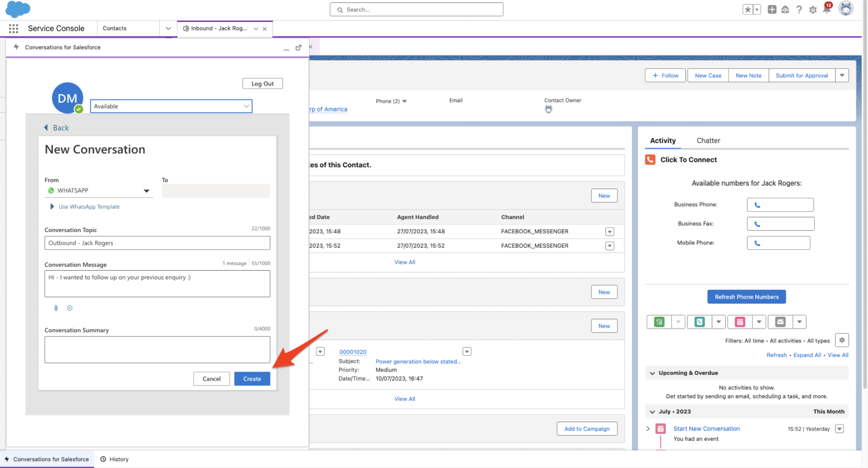Click the DM agent avatar
The width and height of the screenshot is (868, 468).
point(68,98)
